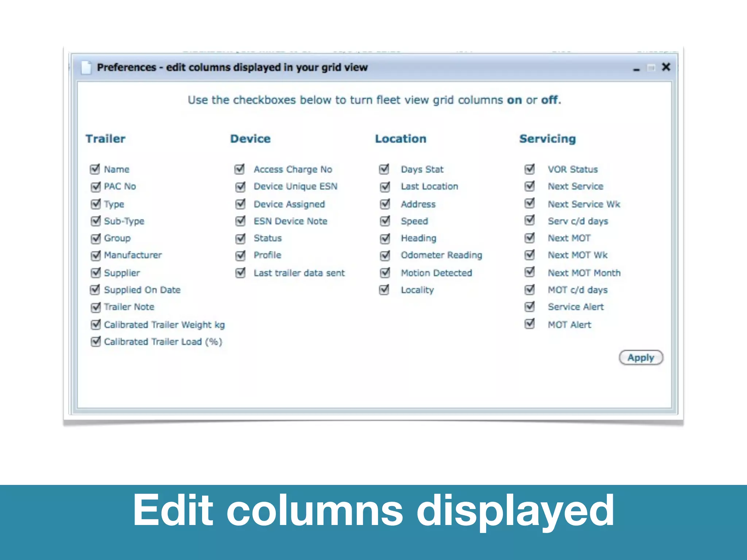Toggle the PAC No checkbox
The image size is (747, 560).
[95, 187]
